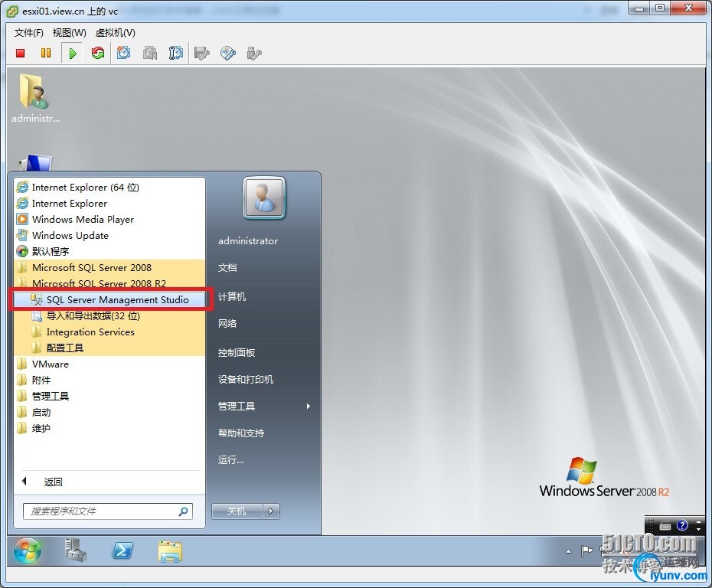Take a snapshot using the toolbar icon

click(x=123, y=53)
